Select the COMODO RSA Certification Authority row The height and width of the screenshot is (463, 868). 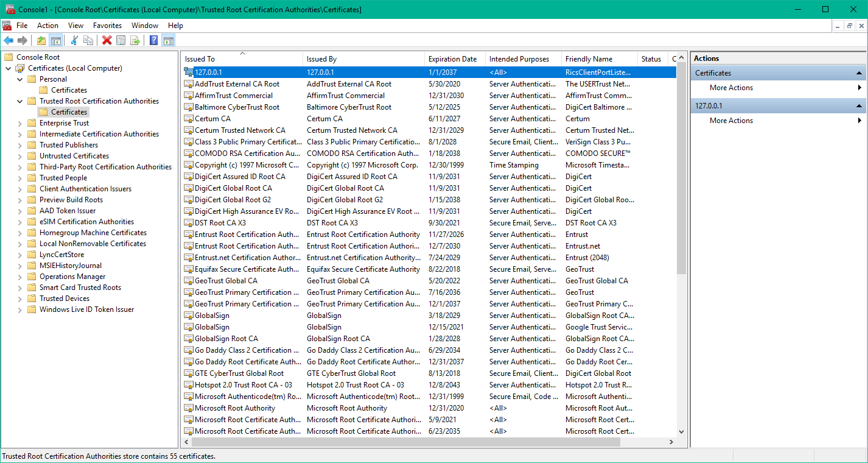[x=429, y=154]
